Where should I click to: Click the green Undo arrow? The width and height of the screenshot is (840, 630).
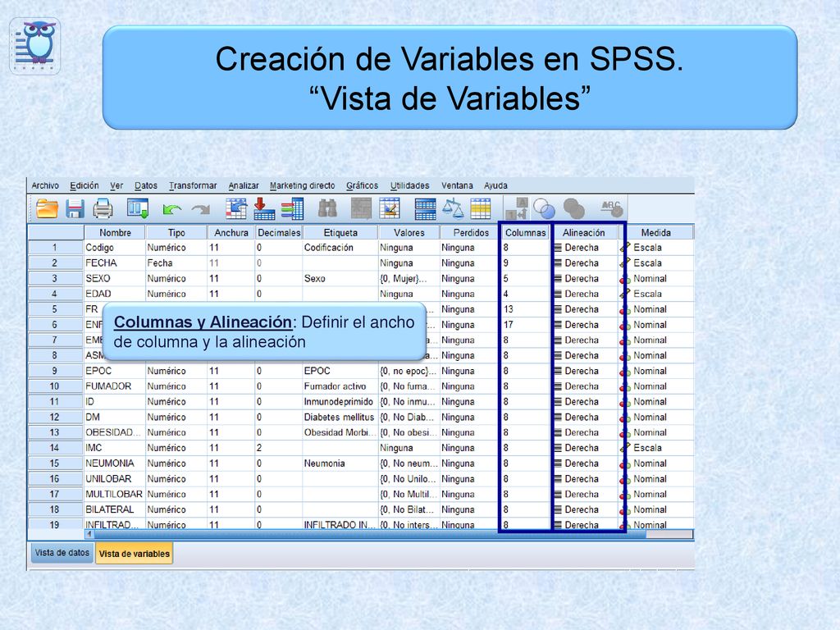click(171, 209)
